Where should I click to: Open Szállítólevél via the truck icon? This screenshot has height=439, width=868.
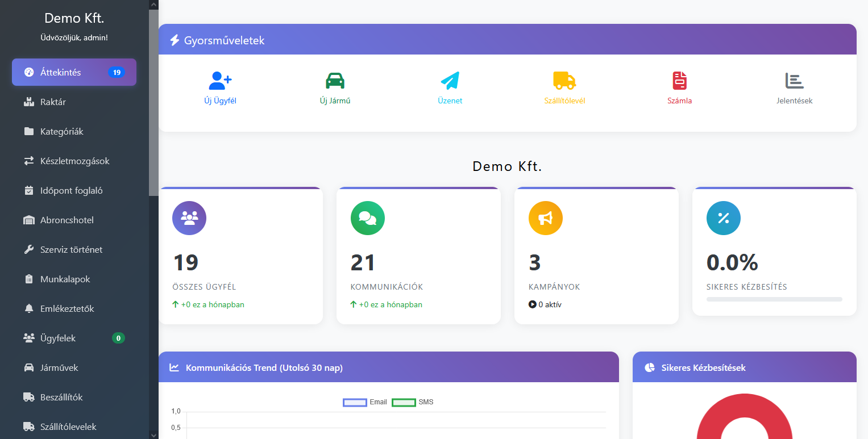click(564, 81)
